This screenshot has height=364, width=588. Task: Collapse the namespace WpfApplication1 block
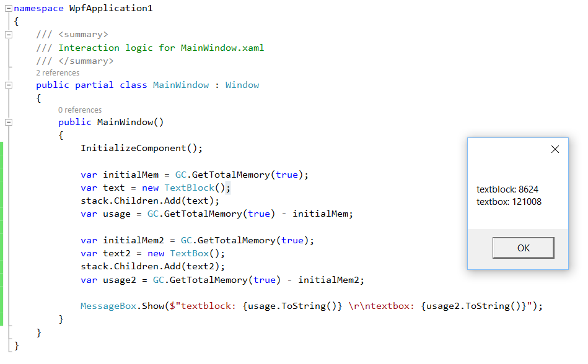pyautogui.click(x=9, y=8)
